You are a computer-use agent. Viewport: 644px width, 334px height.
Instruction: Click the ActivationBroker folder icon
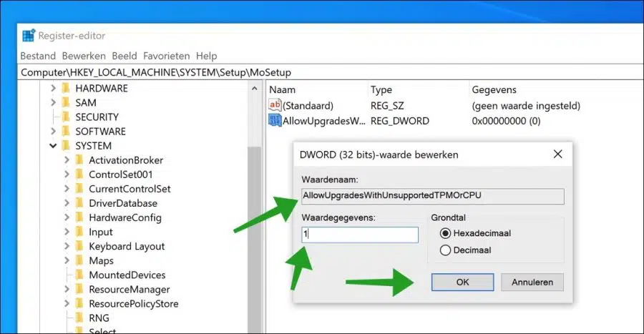pos(79,160)
